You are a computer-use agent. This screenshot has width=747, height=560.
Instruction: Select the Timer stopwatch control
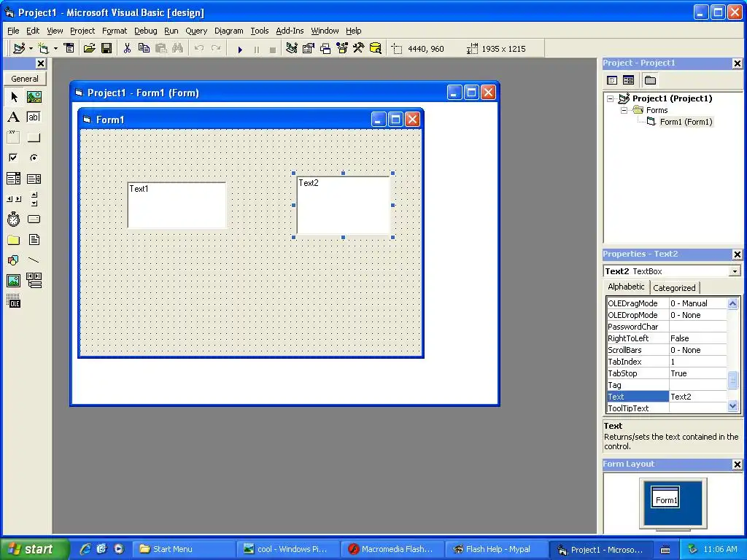click(x=14, y=219)
